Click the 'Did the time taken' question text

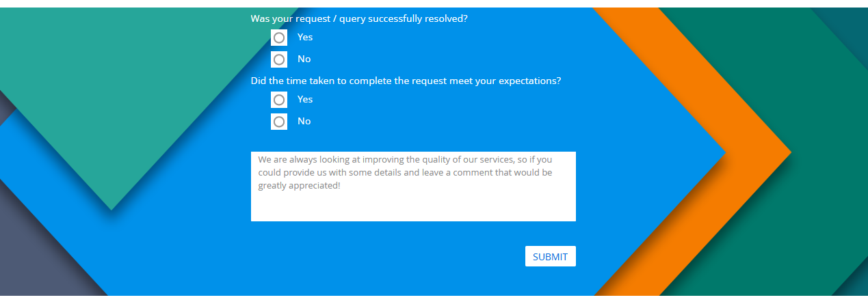(406, 81)
